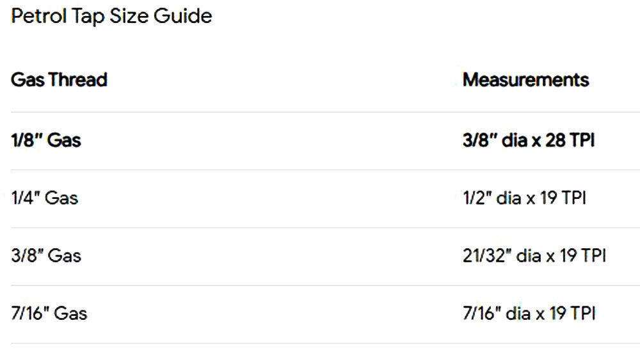Click the divider line below the 1/8" Gas row

(320, 170)
